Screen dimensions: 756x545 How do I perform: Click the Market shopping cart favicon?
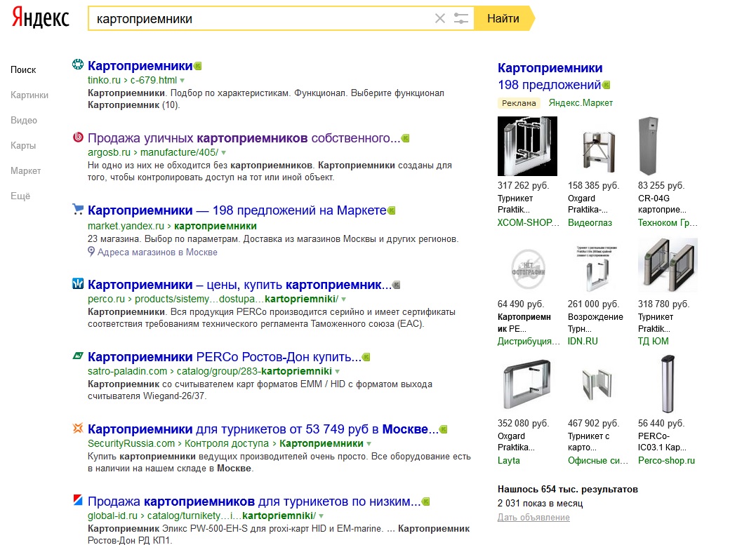point(78,209)
